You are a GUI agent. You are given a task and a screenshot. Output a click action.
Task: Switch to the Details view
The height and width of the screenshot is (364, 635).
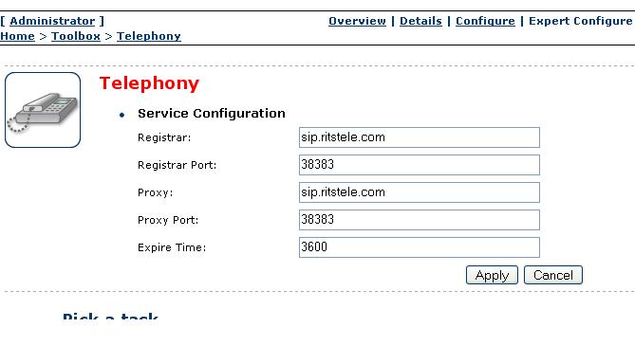pos(420,21)
